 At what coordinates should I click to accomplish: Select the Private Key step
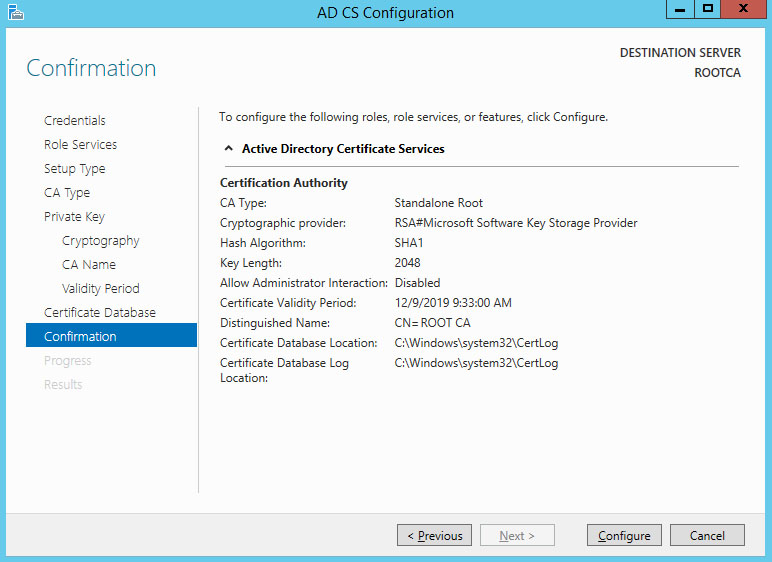click(x=74, y=217)
